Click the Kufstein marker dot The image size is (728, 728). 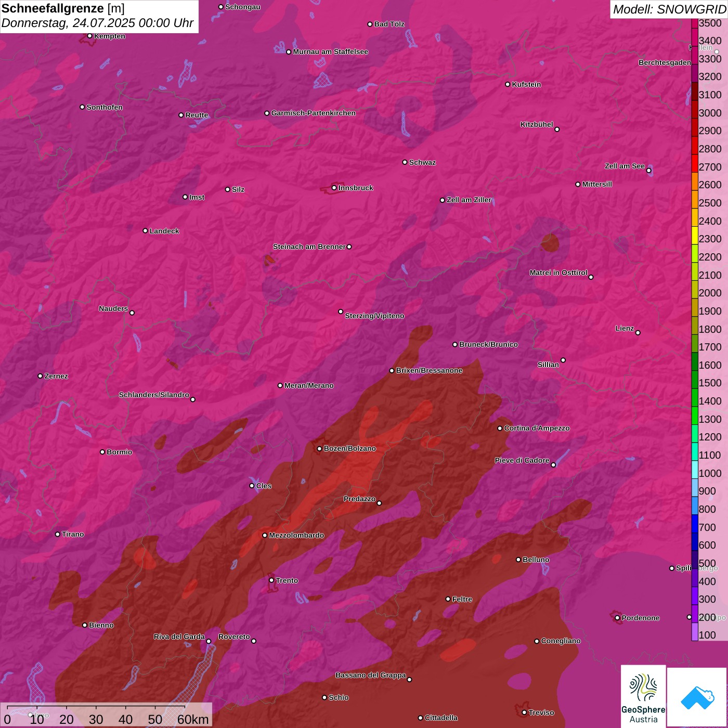(x=508, y=84)
